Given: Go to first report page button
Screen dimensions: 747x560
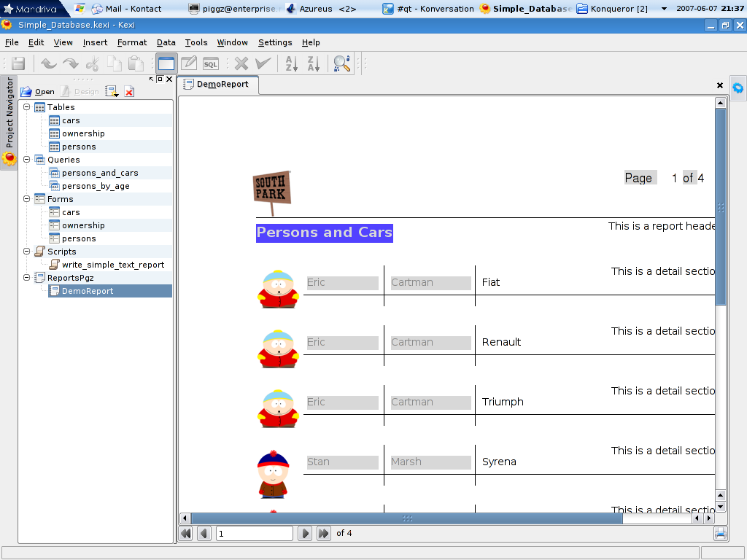Looking at the screenshot, I should (x=186, y=533).
